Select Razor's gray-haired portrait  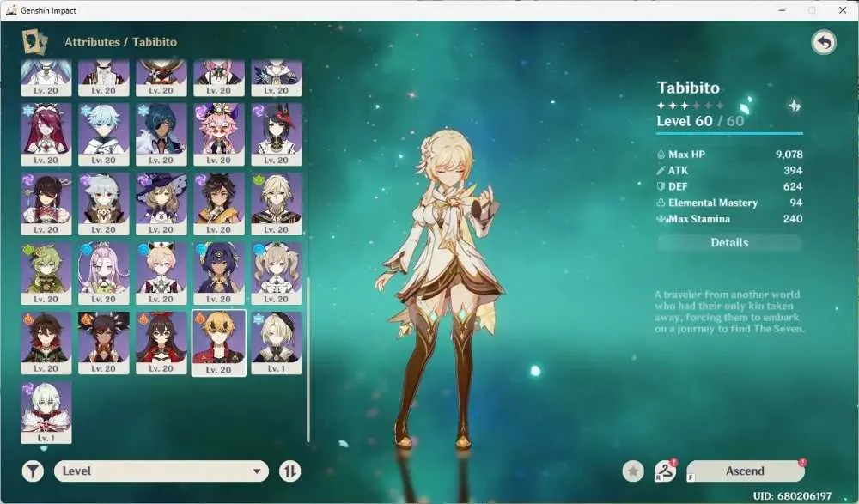pyautogui.click(x=104, y=203)
